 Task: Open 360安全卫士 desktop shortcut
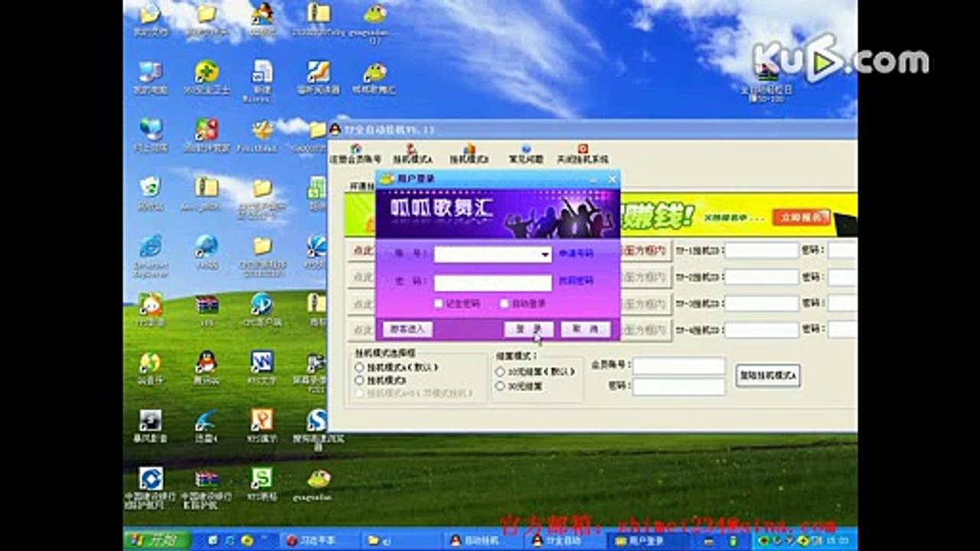click(206, 77)
